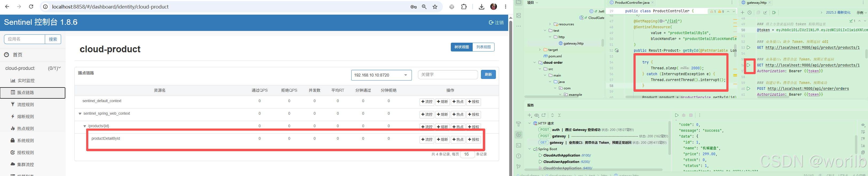Click 搜索 button next to app name field
Image resolution: width=868 pixels, height=176 pixels.
tap(53, 39)
